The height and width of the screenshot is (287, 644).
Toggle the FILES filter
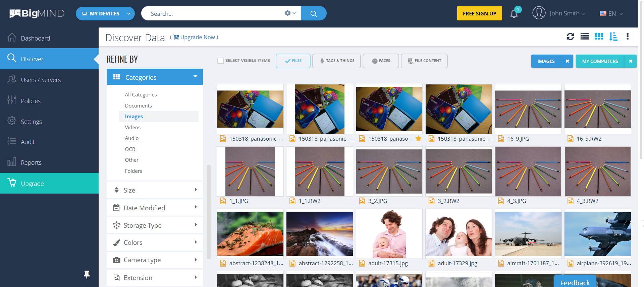pyautogui.click(x=293, y=61)
